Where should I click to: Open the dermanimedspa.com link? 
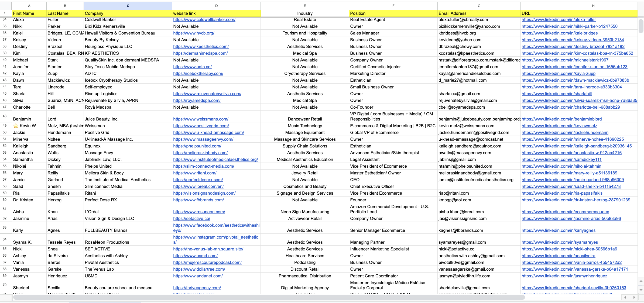200,53
